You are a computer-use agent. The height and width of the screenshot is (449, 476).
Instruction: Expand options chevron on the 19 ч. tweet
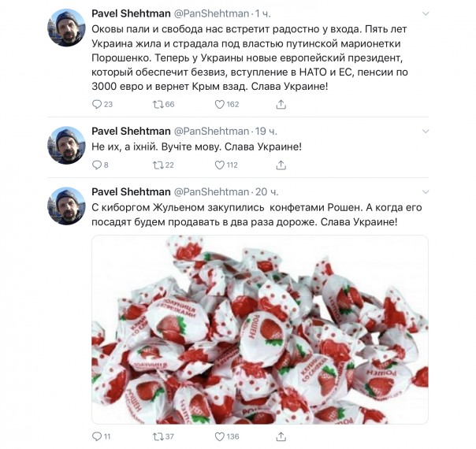426,130
